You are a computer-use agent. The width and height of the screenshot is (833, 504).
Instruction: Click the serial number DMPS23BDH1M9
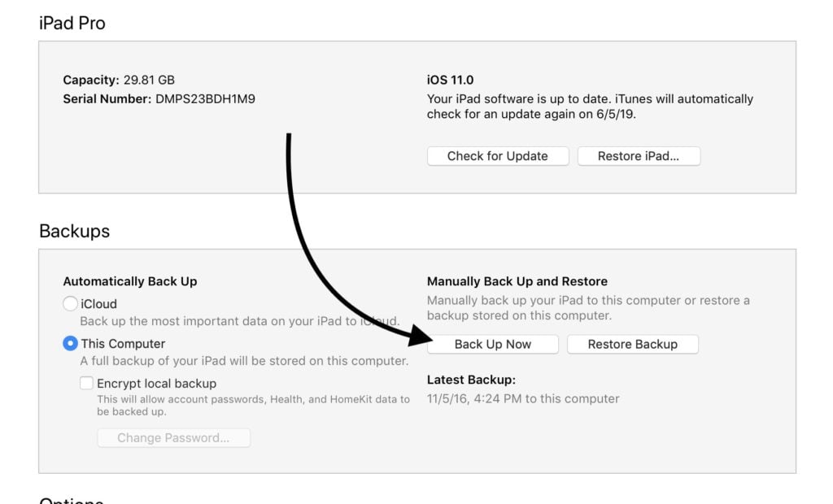205,99
